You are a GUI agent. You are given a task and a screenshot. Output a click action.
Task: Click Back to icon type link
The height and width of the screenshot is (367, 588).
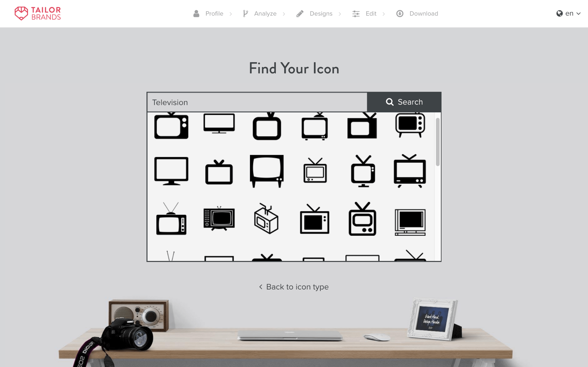pos(294,287)
